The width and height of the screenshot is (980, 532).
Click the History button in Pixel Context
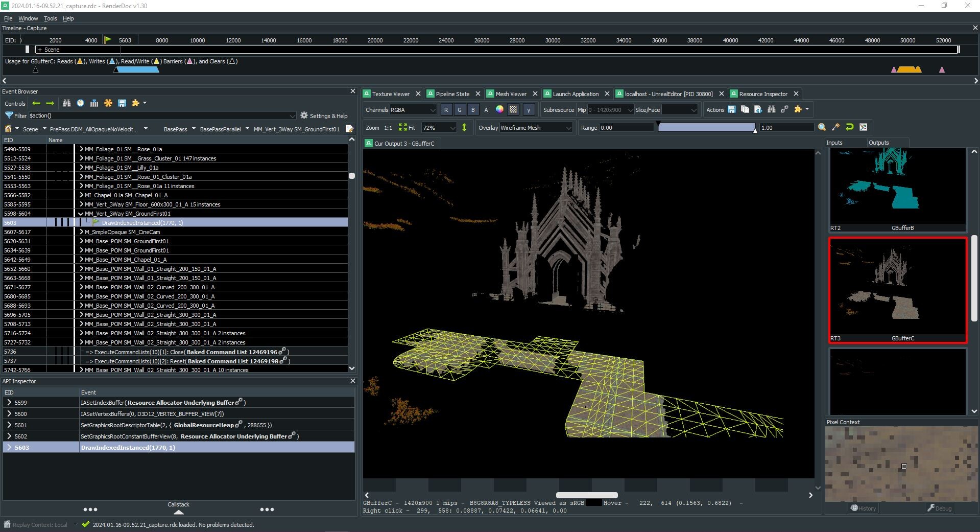tap(863, 508)
